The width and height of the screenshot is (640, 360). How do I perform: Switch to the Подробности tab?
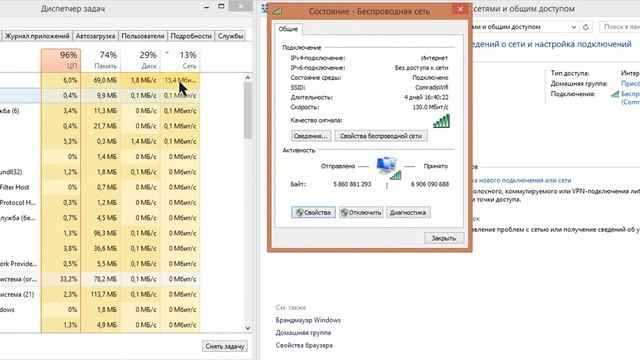tap(191, 36)
